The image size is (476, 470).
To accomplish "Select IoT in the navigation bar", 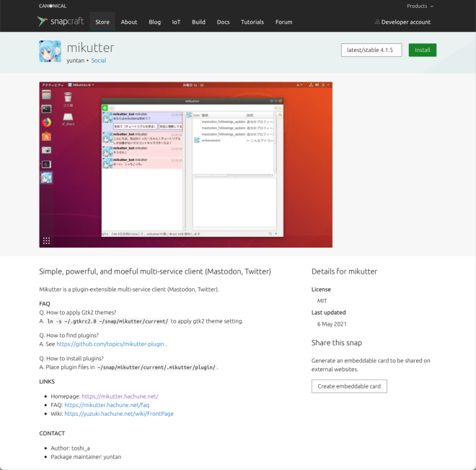I will tap(176, 22).
